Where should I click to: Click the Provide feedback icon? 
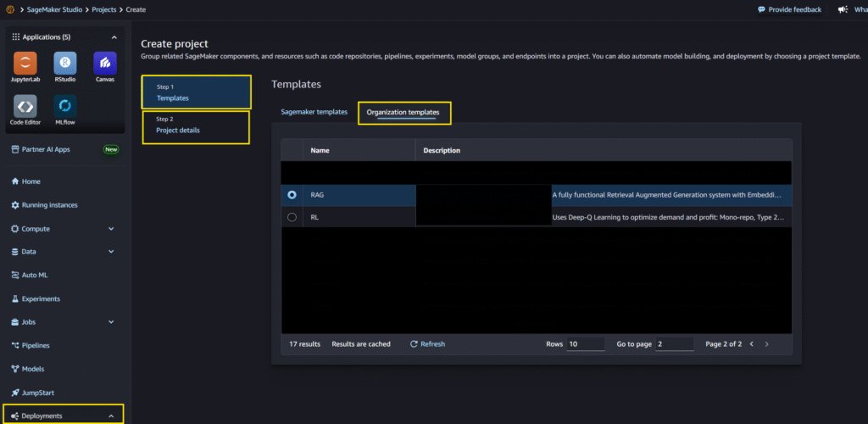[x=762, y=9]
